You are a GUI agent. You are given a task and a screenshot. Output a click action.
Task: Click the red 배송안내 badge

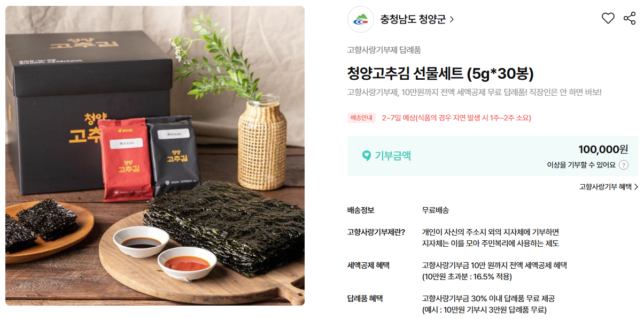[362, 118]
